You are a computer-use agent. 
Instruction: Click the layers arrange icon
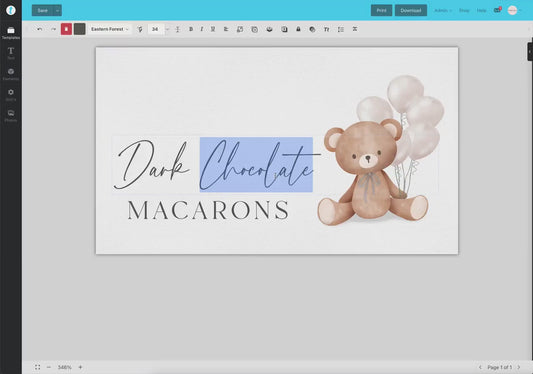point(269,29)
